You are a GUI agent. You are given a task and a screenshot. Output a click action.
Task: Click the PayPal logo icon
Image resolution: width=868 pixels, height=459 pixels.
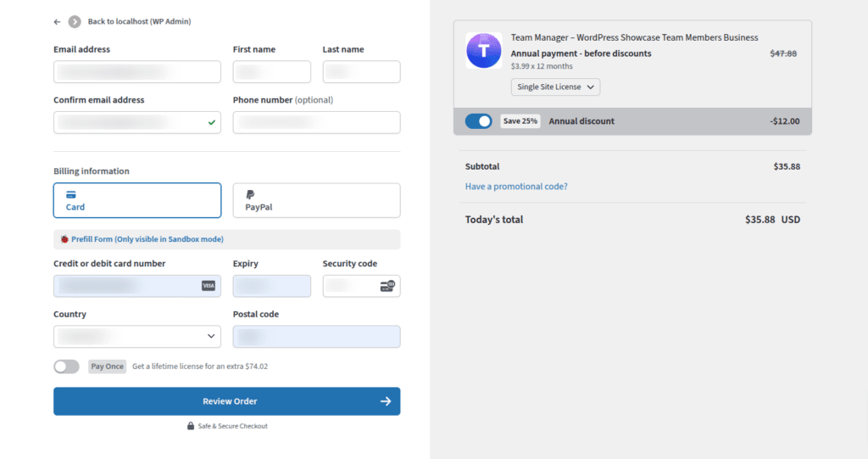250,194
